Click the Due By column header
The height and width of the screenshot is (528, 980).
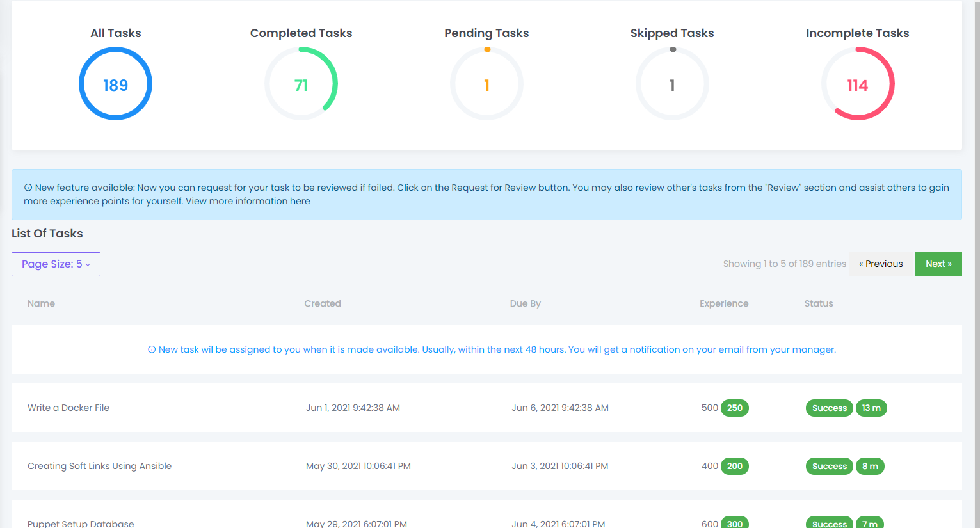(525, 303)
